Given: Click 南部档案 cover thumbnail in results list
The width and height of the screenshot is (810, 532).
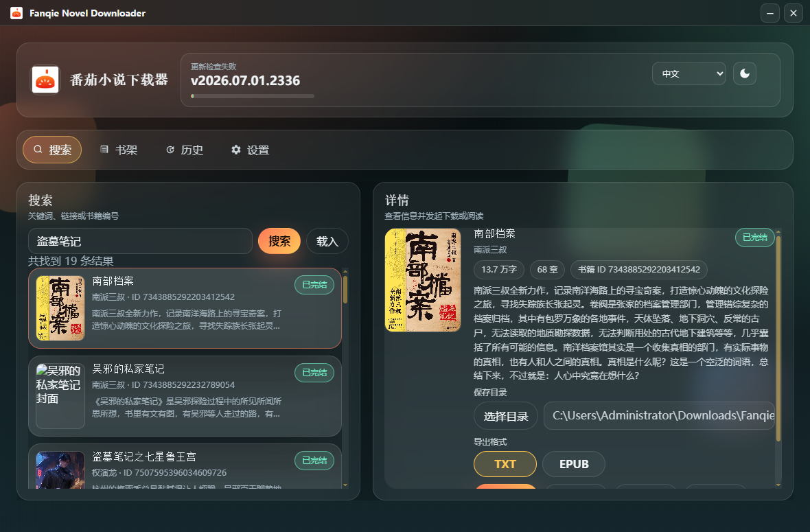Looking at the screenshot, I should click(x=60, y=308).
